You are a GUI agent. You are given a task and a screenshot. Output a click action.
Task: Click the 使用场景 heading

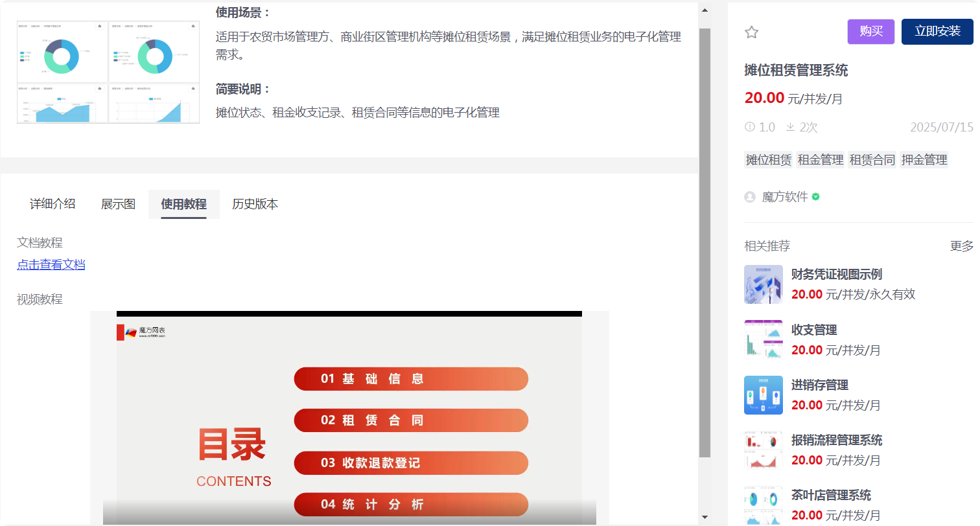(243, 13)
